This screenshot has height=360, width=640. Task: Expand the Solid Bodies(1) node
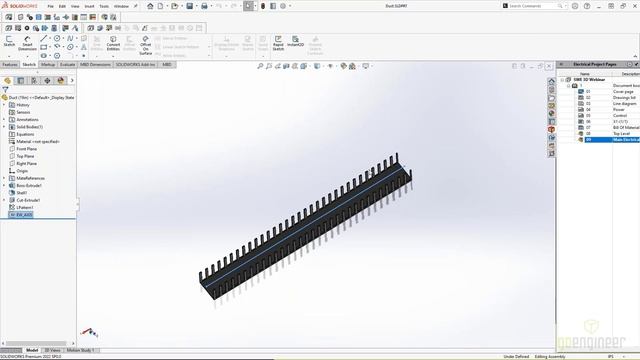pos(4,127)
